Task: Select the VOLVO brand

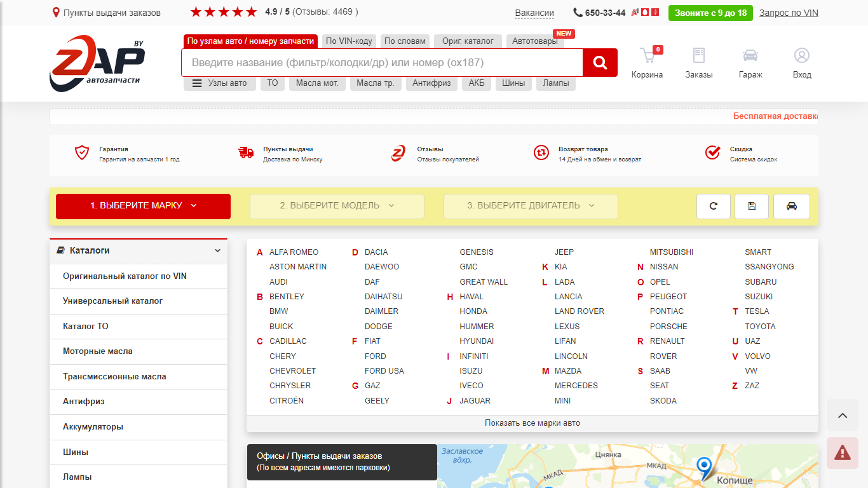Action: coord(757,356)
